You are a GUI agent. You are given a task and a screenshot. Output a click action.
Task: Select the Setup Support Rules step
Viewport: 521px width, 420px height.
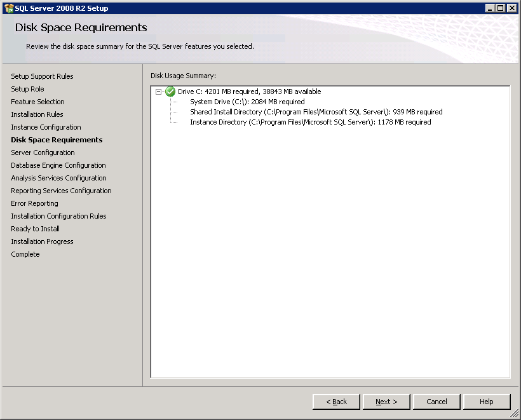(x=42, y=76)
